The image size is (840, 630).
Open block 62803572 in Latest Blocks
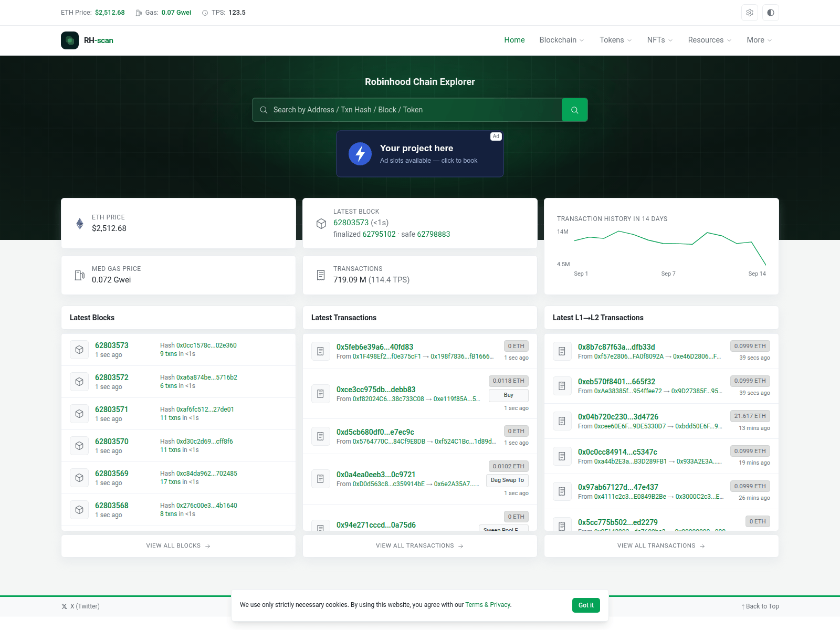click(111, 377)
